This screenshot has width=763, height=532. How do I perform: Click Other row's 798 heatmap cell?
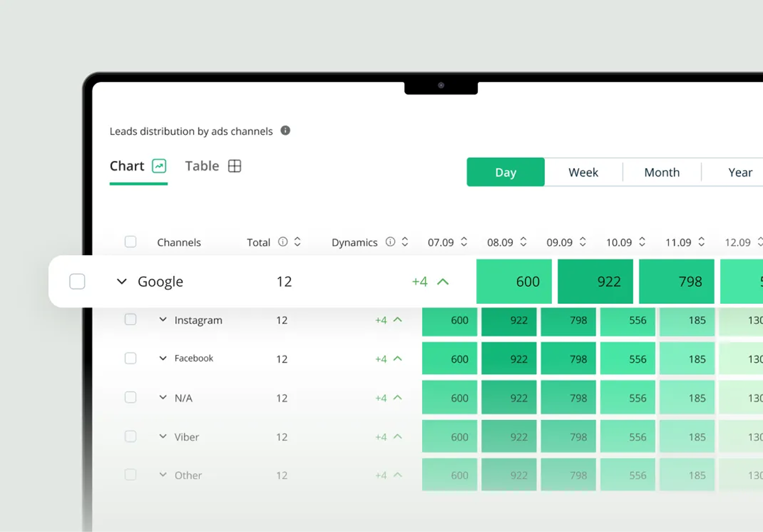coord(568,474)
